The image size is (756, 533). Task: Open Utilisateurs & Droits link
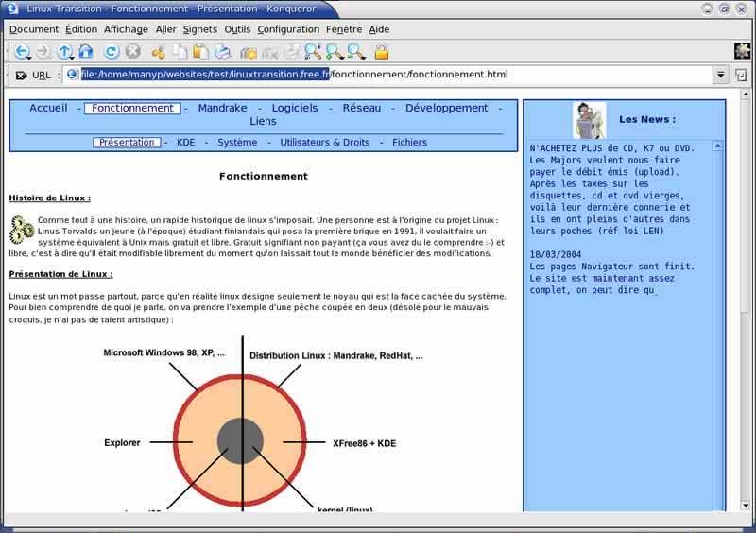click(324, 143)
